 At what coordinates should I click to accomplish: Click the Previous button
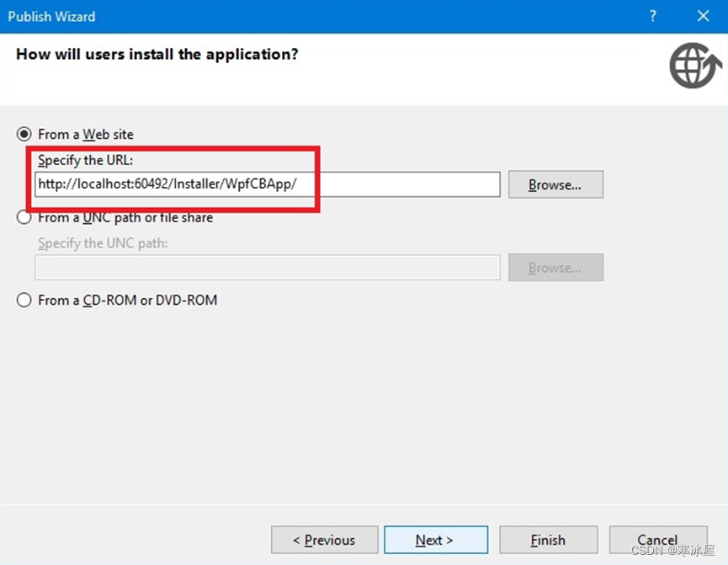tap(324, 540)
